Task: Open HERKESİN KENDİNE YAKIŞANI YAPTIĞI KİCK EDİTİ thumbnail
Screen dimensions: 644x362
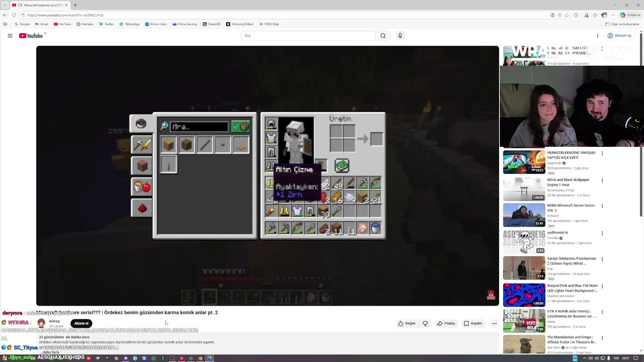Action: 524,162
